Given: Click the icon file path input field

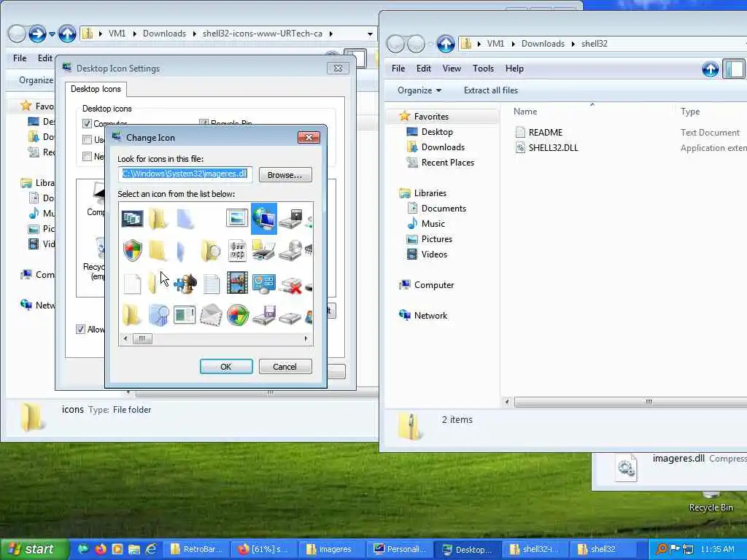Looking at the screenshot, I should [185, 174].
